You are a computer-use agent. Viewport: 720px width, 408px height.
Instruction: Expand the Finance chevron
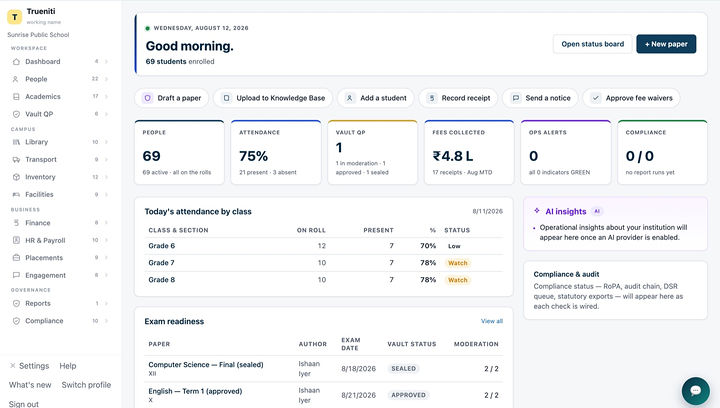107,223
